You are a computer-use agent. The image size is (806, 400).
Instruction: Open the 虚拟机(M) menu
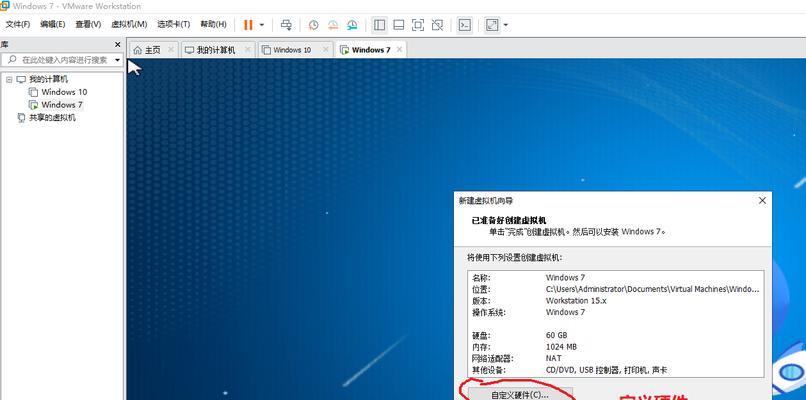coord(129,24)
